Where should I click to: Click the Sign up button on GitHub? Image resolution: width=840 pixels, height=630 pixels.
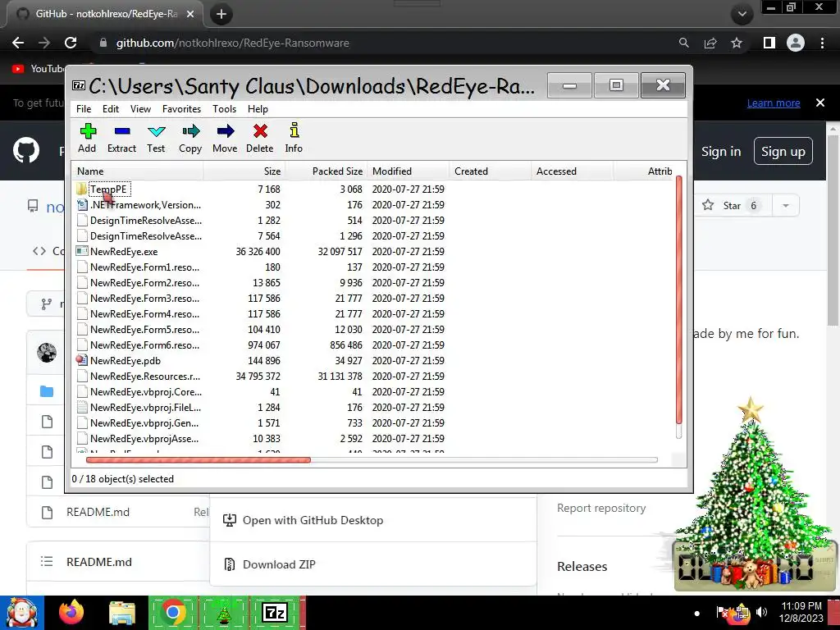click(x=783, y=152)
